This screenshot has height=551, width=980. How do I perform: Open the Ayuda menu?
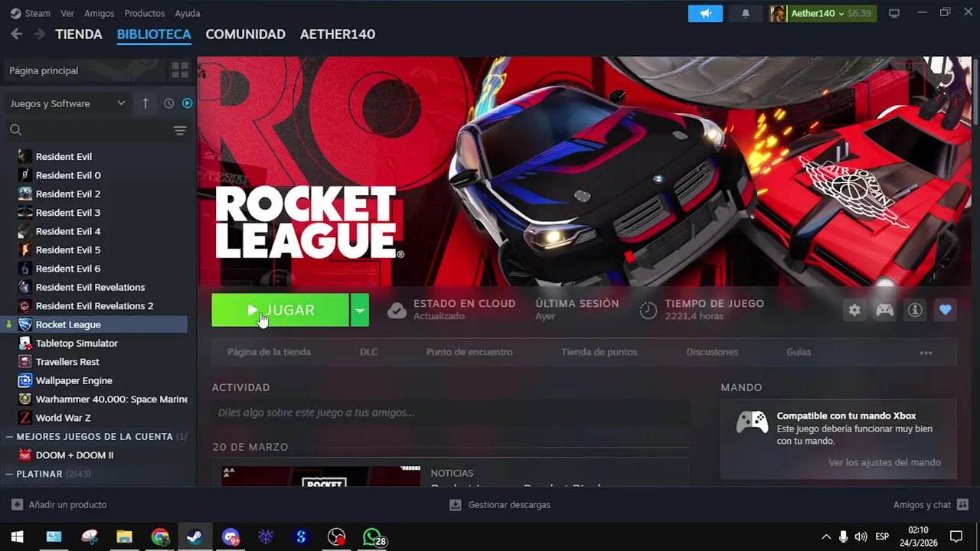click(187, 13)
